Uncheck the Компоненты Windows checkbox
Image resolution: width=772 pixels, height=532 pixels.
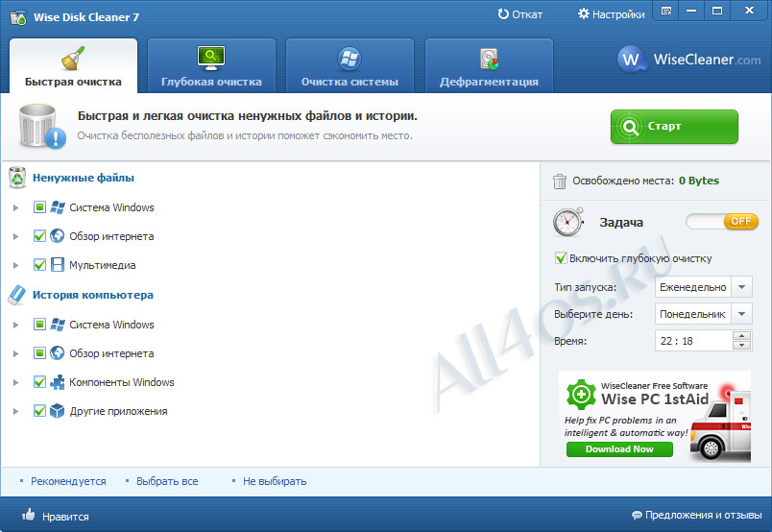[39, 382]
